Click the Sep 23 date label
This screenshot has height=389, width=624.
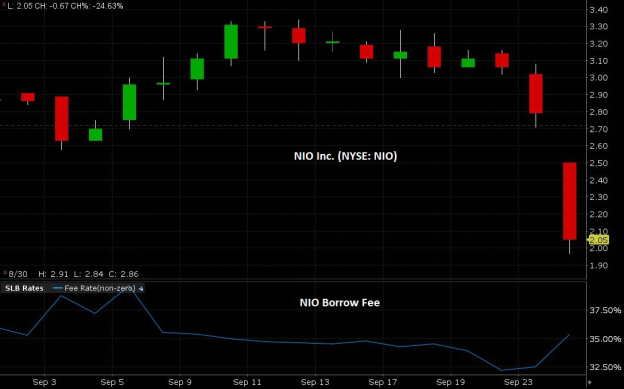[x=518, y=382]
